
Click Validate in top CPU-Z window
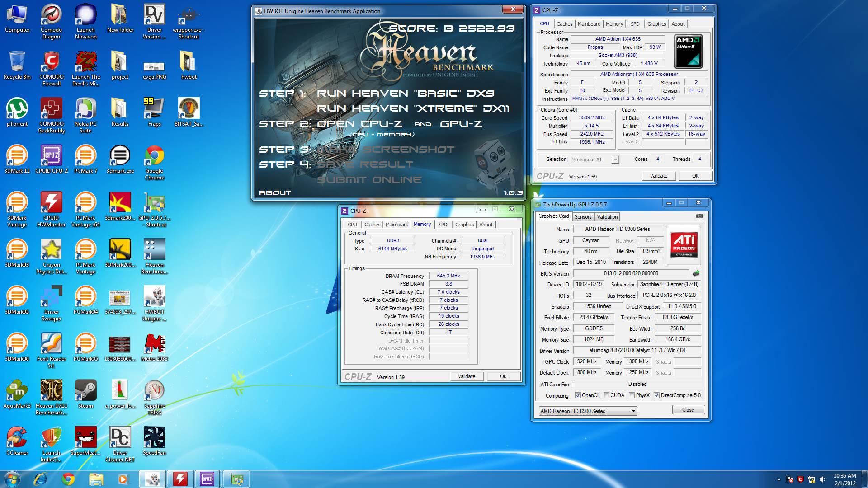click(659, 176)
